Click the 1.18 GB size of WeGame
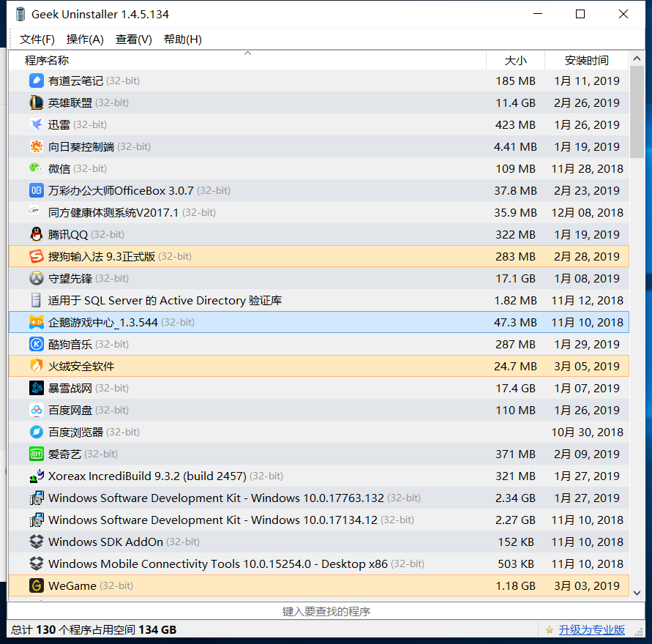Viewport: 652px width, 644px height. point(515,585)
